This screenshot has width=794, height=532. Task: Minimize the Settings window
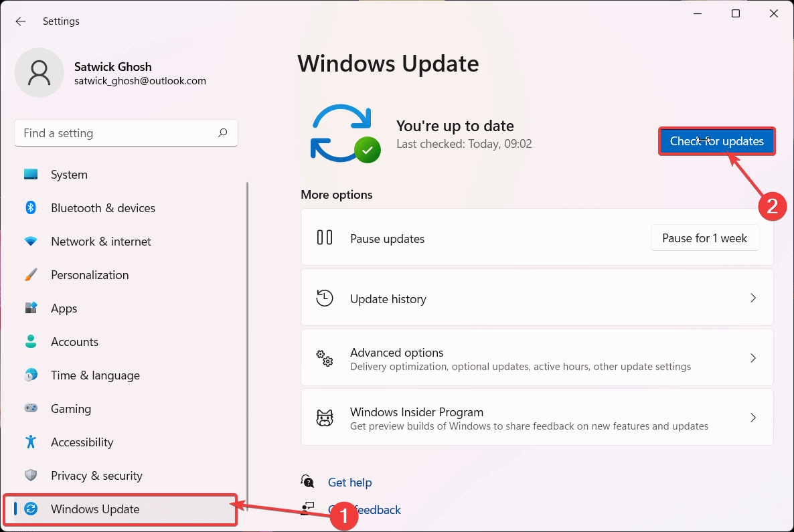pos(698,13)
